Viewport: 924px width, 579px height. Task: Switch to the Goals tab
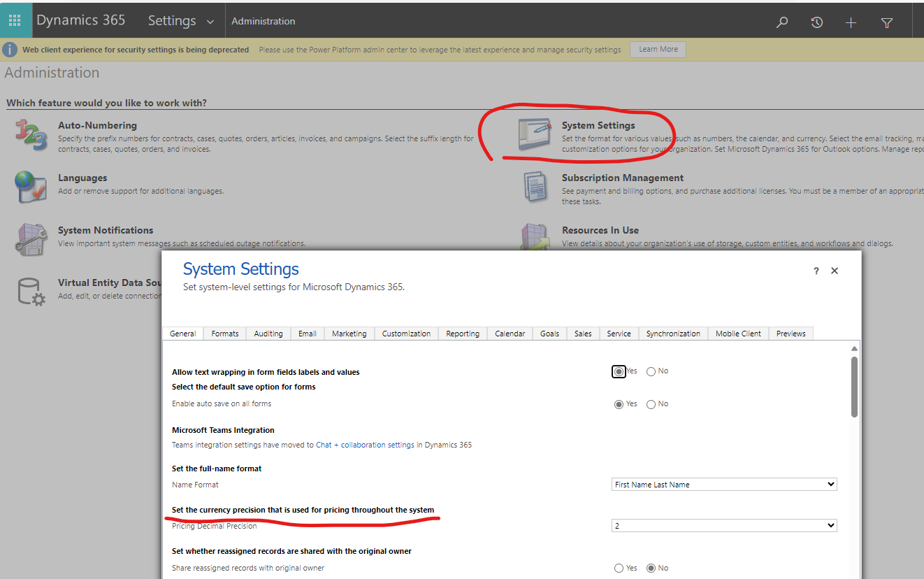tap(550, 334)
